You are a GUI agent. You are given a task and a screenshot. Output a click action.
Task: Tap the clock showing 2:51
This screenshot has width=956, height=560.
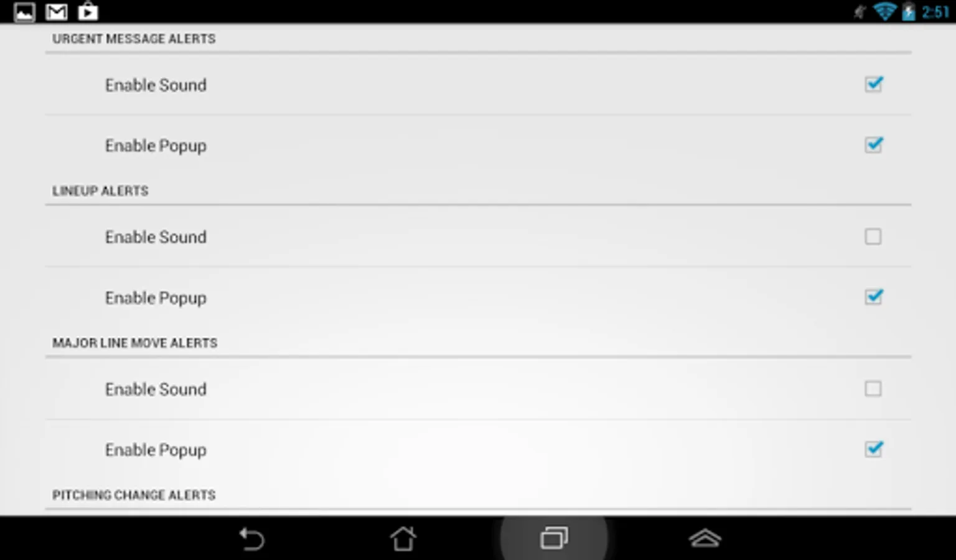[x=935, y=12]
